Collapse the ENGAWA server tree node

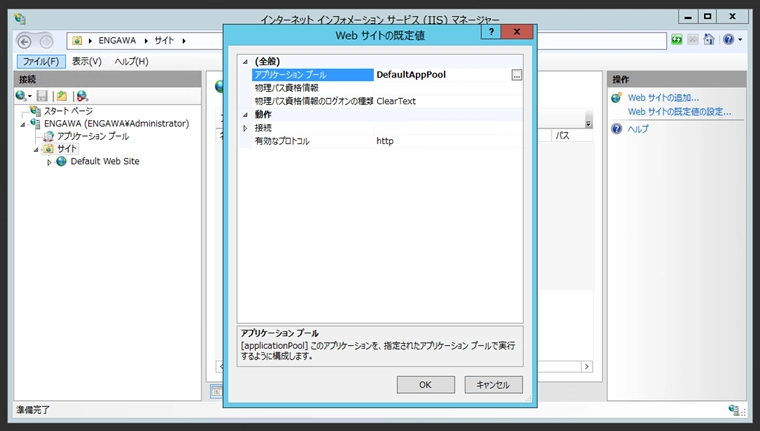(23, 125)
